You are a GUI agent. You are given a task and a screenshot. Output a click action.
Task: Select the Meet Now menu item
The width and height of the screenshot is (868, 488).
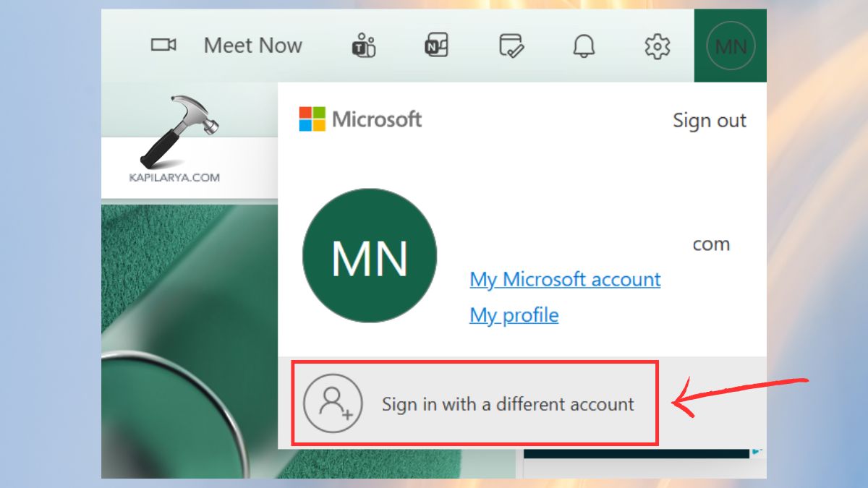pyautogui.click(x=252, y=45)
